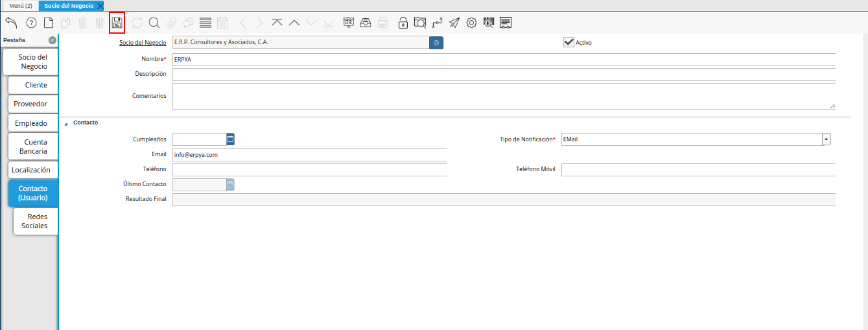Viewport: 868px width, 330px height.
Task: Save the record with floppy disk icon
Action: (117, 23)
